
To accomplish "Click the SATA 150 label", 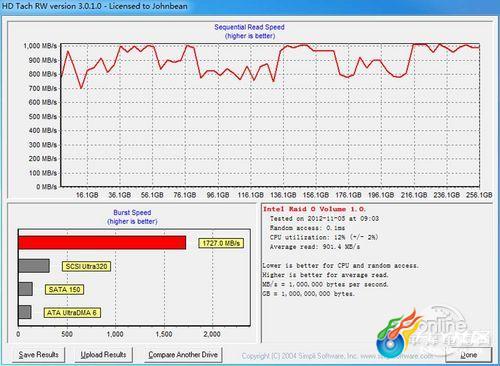I will pyautogui.click(x=64, y=289).
